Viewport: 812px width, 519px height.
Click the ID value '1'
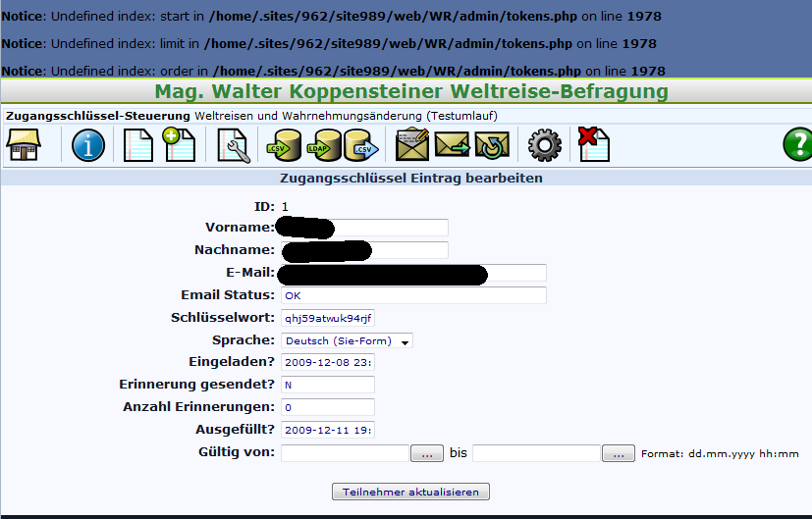(x=285, y=207)
